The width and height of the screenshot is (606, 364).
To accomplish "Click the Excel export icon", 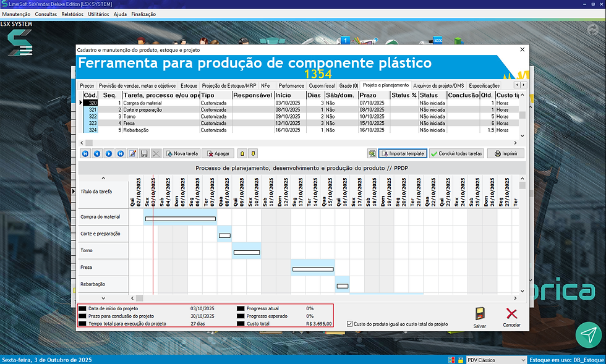I will tap(372, 153).
